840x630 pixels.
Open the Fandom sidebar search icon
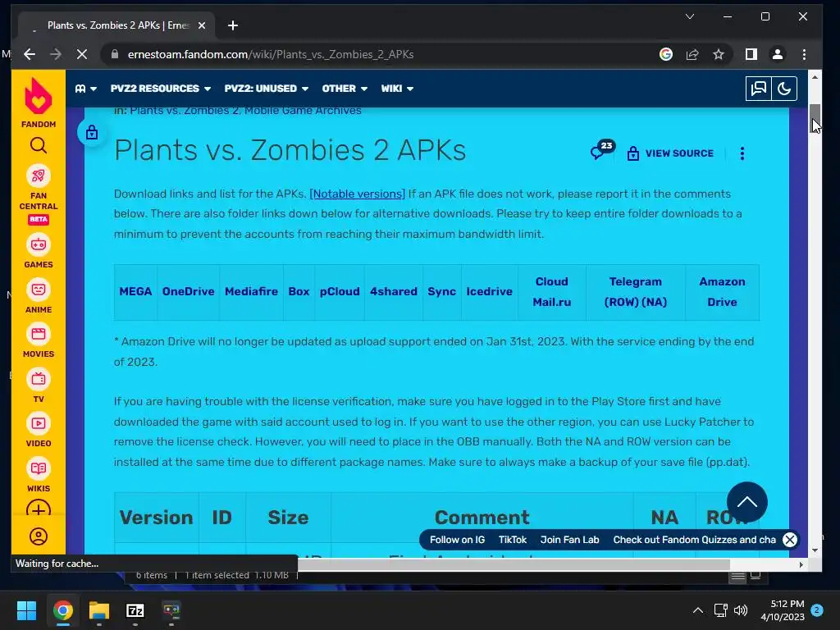38,144
